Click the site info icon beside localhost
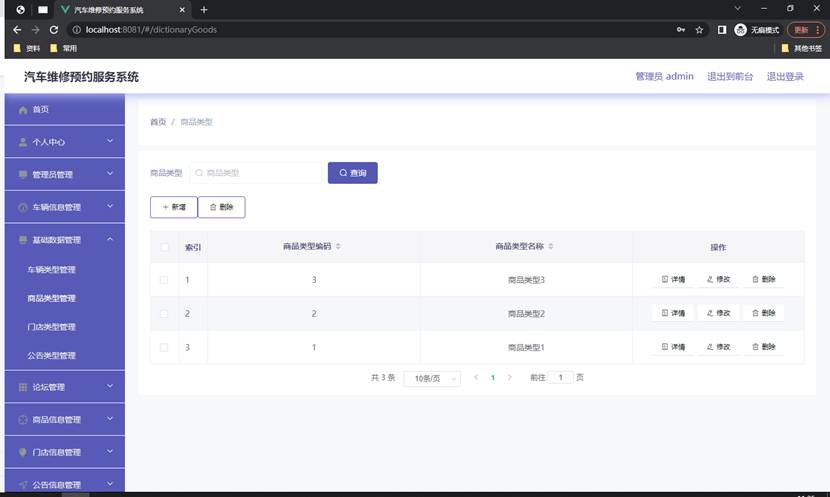 77,30
